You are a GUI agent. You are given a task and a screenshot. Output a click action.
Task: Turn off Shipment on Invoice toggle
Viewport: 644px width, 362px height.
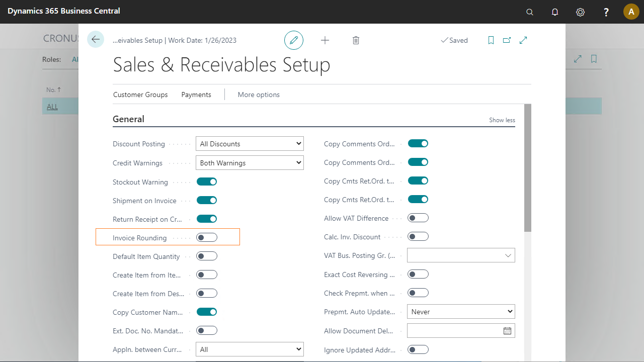[207, 200]
